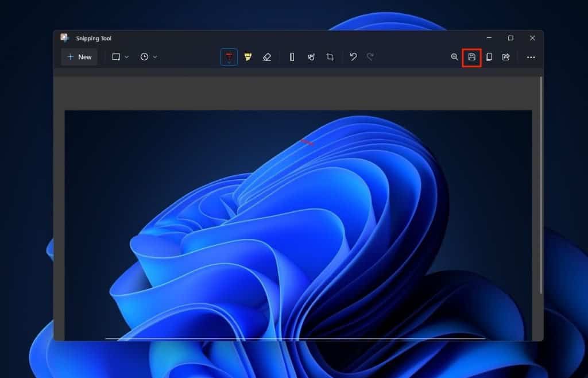Activate the Eraser tool
Screen dimensions: 588x378
(x=266, y=57)
